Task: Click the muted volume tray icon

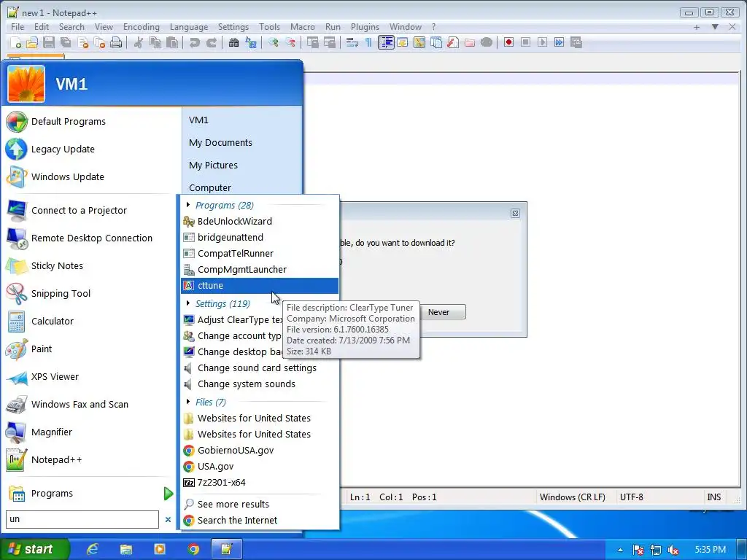Action: pos(673,550)
